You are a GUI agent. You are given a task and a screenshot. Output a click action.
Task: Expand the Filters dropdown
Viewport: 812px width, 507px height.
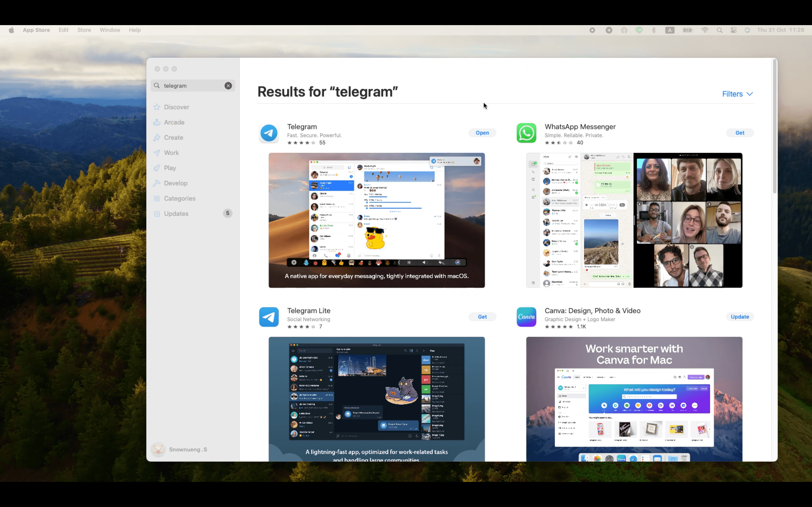pyautogui.click(x=737, y=94)
